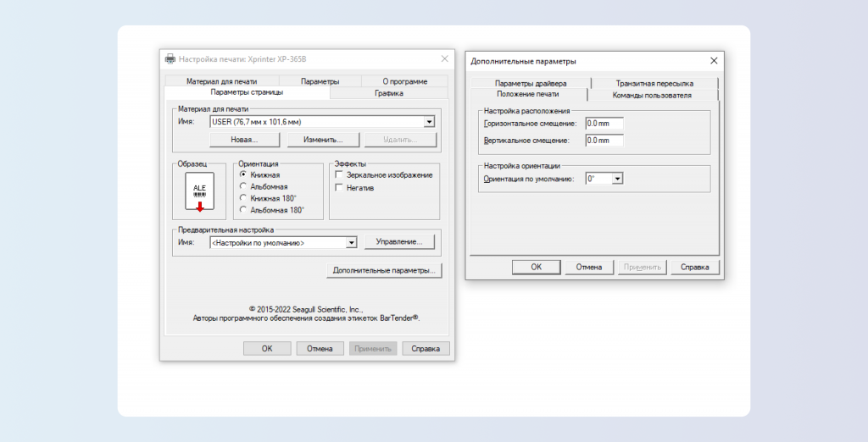
Task: Expand the default orientation 0° dropdown
Action: (x=617, y=179)
